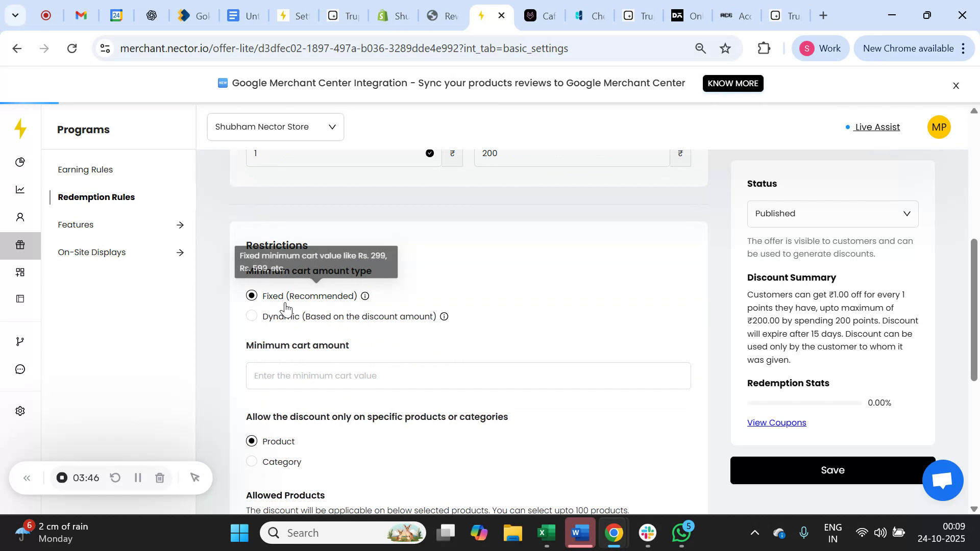Change the Published status dropdown

point(832,213)
